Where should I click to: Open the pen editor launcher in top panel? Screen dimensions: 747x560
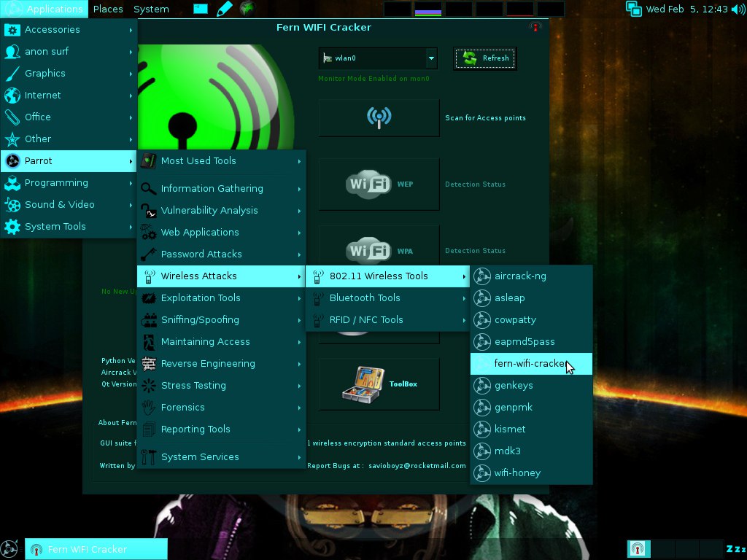(x=224, y=9)
